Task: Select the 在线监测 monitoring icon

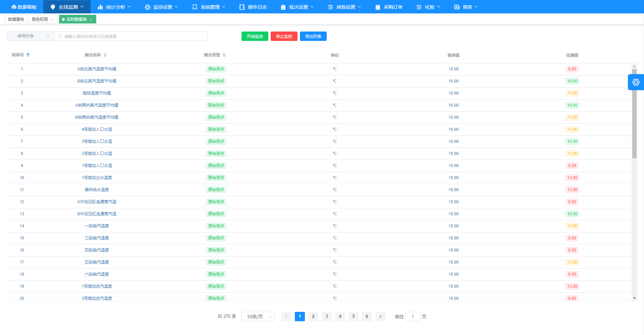Action: pyautogui.click(x=52, y=7)
